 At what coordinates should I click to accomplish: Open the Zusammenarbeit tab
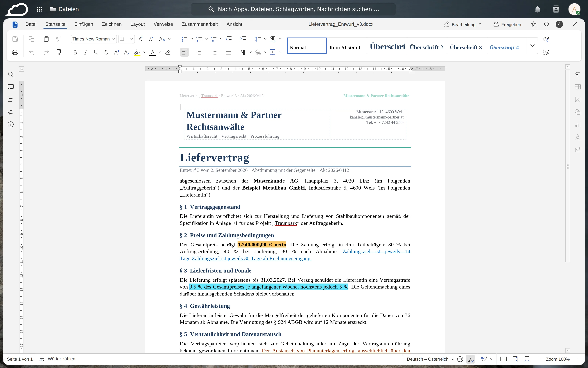200,24
